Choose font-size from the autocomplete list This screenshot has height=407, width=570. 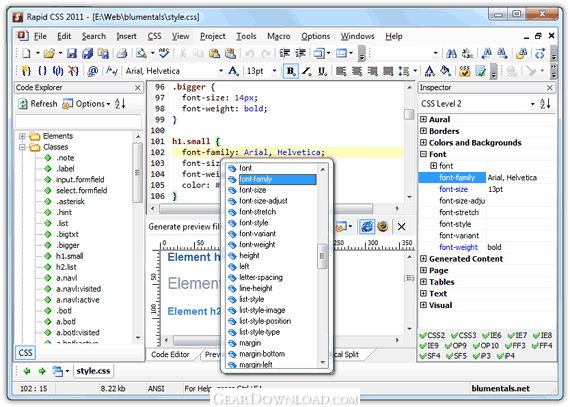(x=253, y=190)
